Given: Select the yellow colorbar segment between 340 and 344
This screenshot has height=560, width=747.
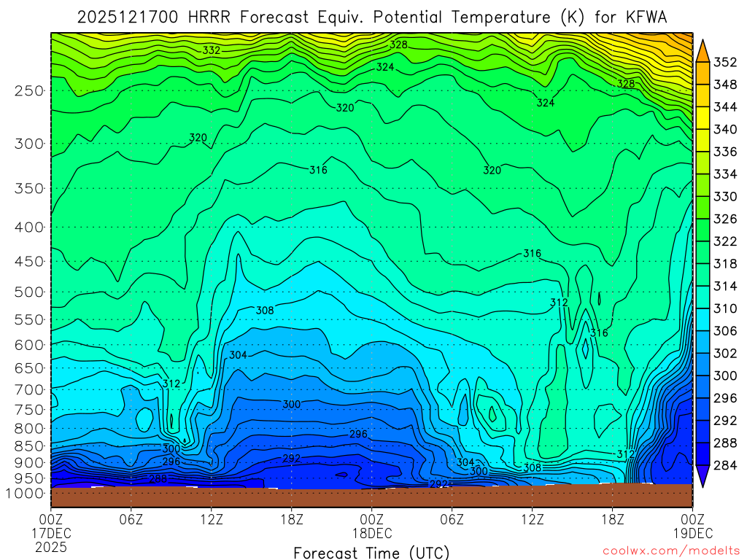Looking at the screenshot, I should click(703, 117).
